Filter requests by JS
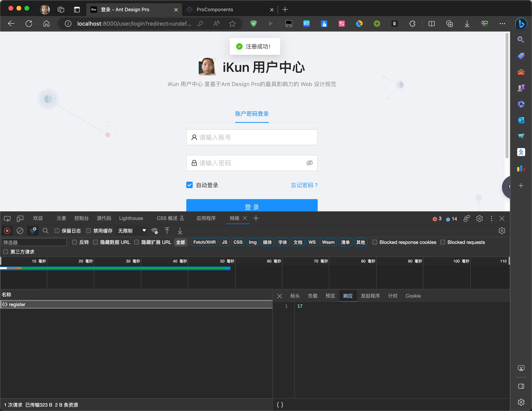 point(224,242)
